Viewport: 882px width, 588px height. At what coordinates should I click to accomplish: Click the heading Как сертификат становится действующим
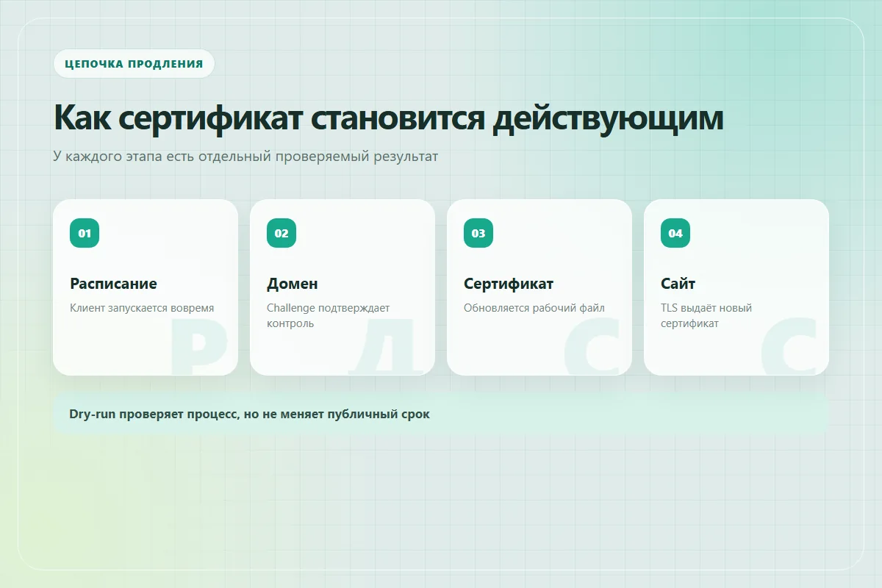(389, 118)
